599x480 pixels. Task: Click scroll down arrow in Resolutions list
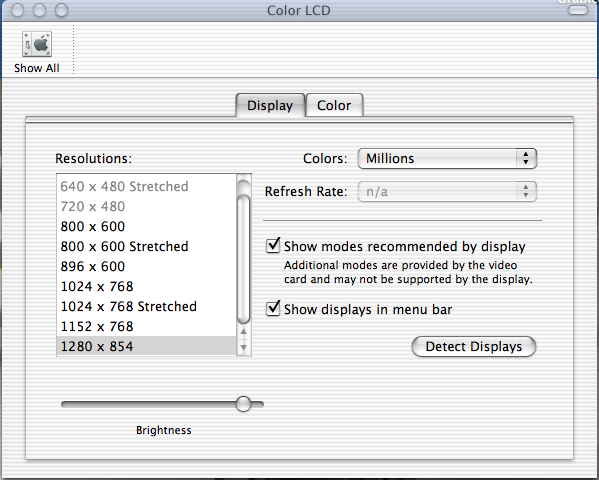[243, 347]
